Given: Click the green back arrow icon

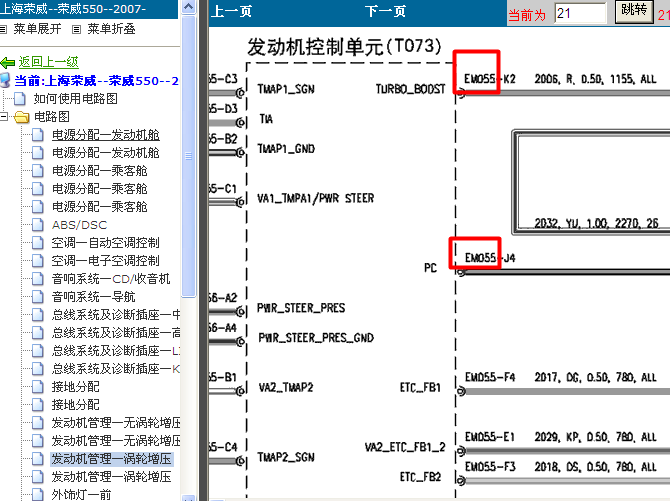Looking at the screenshot, I should (8, 63).
